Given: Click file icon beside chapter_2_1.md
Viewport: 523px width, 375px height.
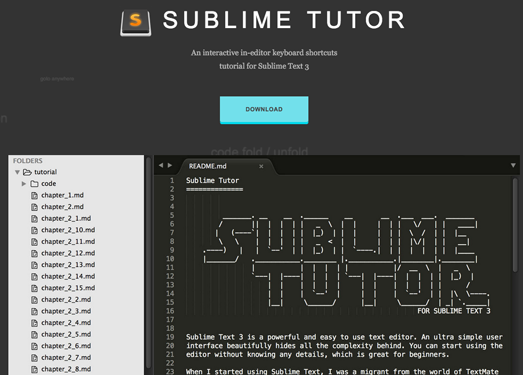Looking at the screenshot, I should point(34,219).
